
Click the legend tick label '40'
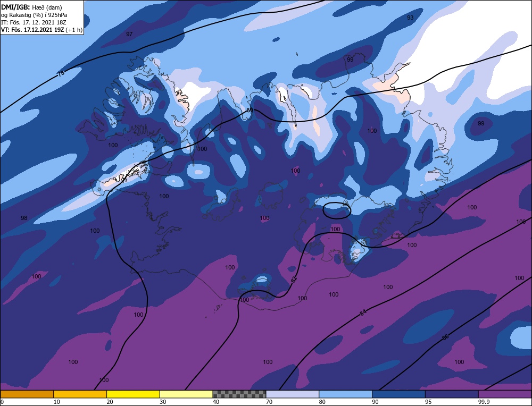[216, 402]
